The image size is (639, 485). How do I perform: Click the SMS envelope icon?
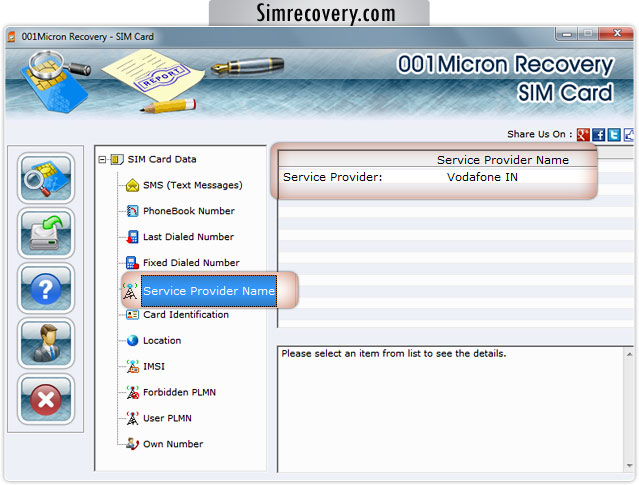[132, 185]
